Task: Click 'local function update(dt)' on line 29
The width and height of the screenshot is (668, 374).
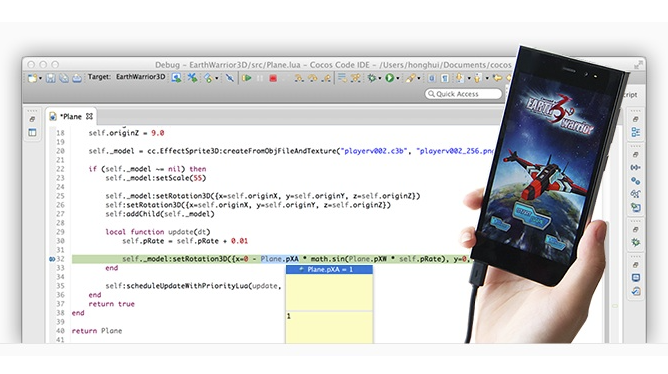Action: click(x=158, y=232)
